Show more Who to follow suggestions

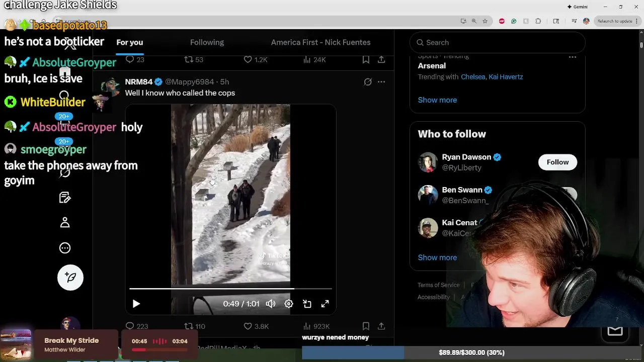click(x=437, y=257)
